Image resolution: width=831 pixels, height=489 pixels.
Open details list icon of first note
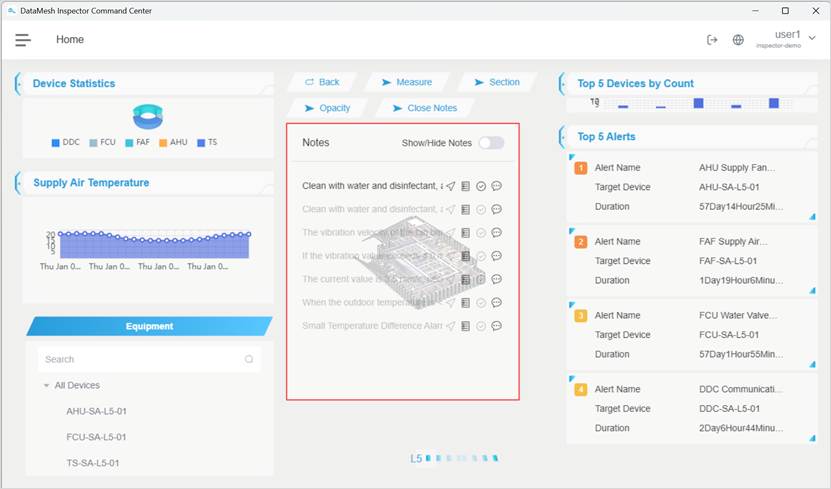466,186
